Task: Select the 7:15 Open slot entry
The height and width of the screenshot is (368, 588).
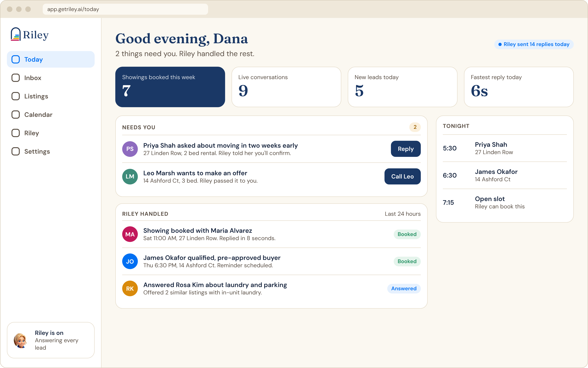Action: click(x=505, y=203)
